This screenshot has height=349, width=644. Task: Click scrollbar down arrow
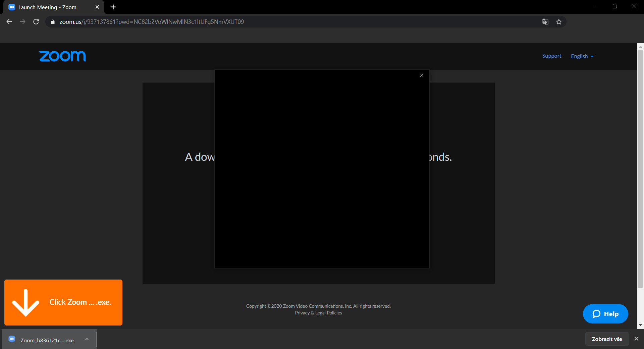640,325
